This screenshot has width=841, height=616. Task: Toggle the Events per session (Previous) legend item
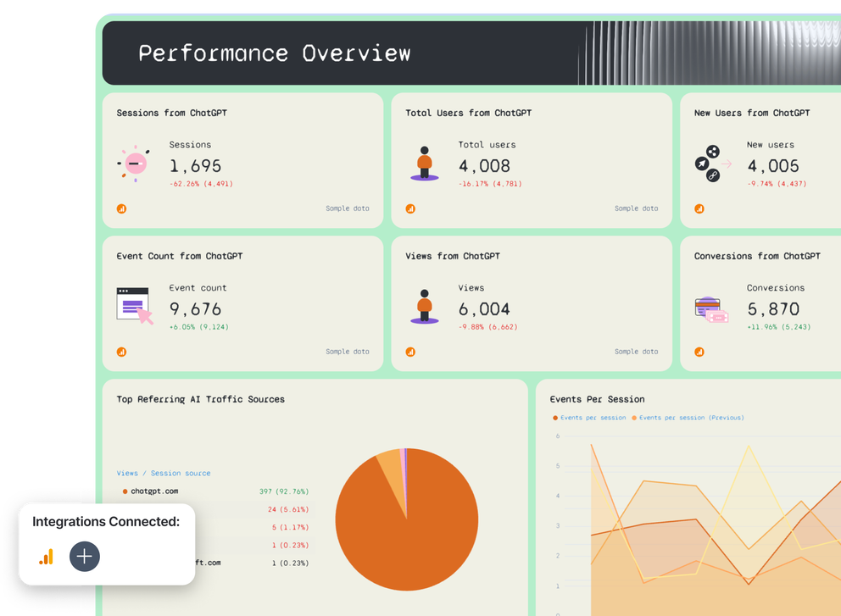point(691,417)
